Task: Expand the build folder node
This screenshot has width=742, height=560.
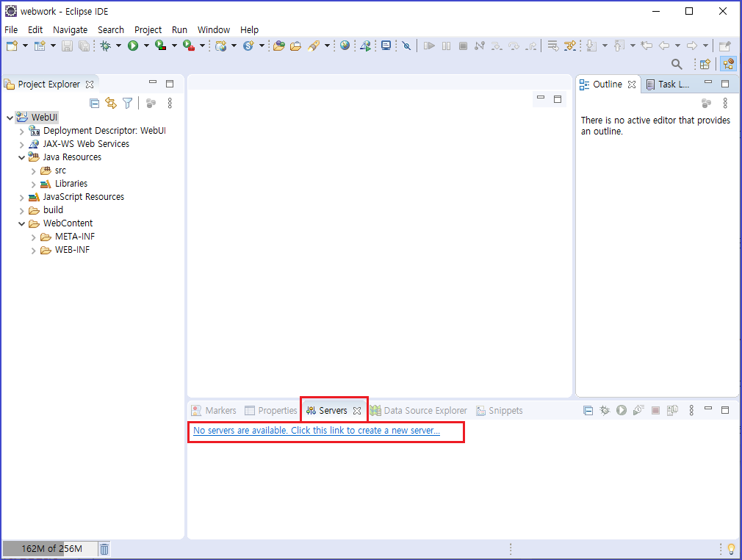Action: pos(22,211)
